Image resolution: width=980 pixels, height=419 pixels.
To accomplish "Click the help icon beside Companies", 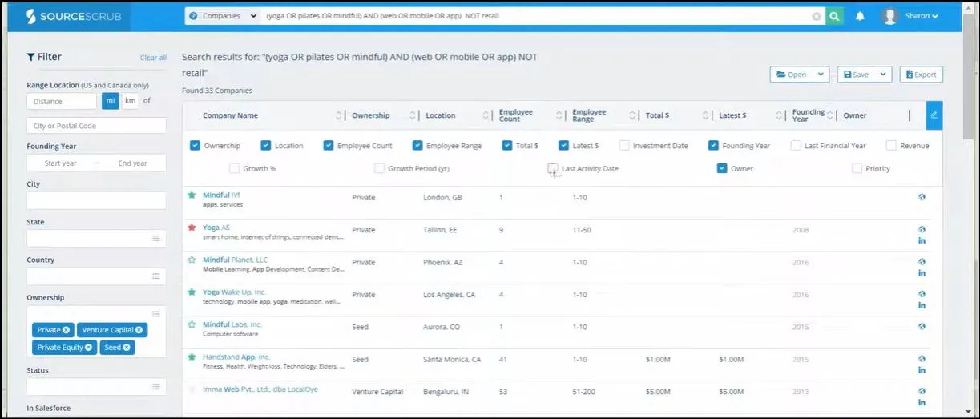I will (193, 16).
